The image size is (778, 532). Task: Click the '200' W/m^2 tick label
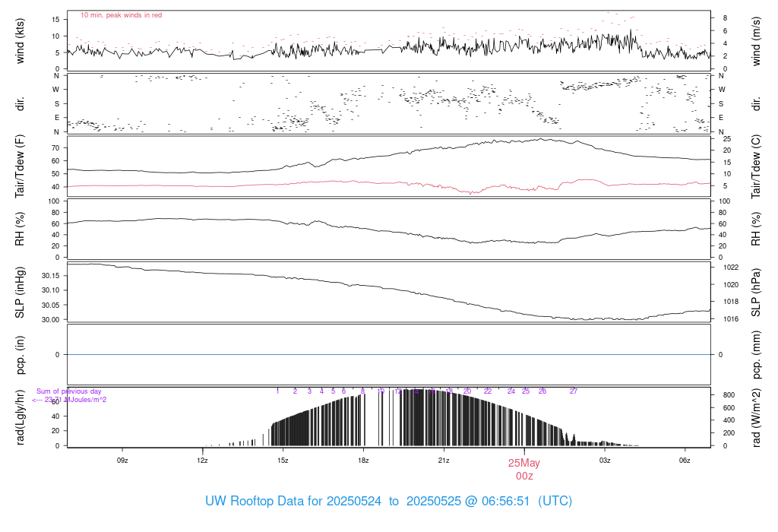click(x=729, y=433)
